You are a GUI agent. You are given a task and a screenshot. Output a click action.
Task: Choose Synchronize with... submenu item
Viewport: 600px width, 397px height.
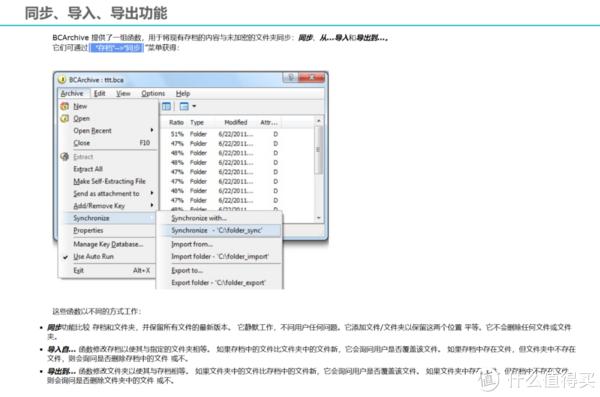point(199,218)
